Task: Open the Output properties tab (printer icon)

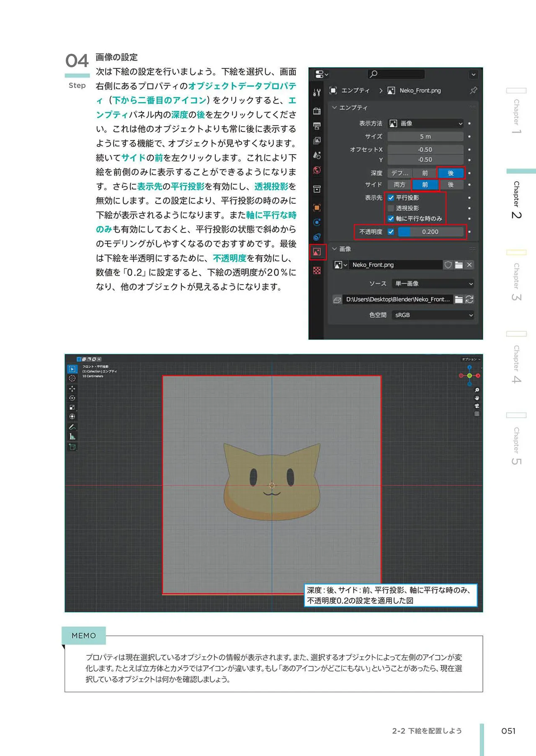Action: [317, 126]
